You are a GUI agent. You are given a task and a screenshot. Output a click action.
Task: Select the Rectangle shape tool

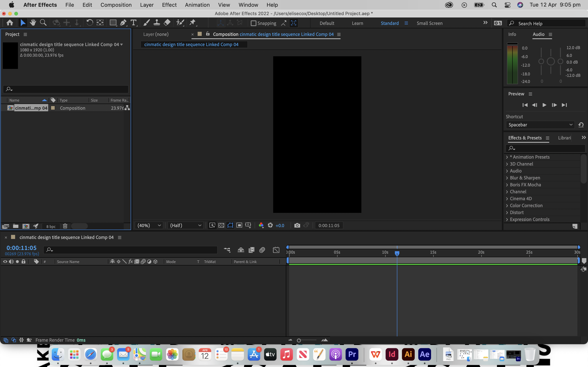pos(113,23)
